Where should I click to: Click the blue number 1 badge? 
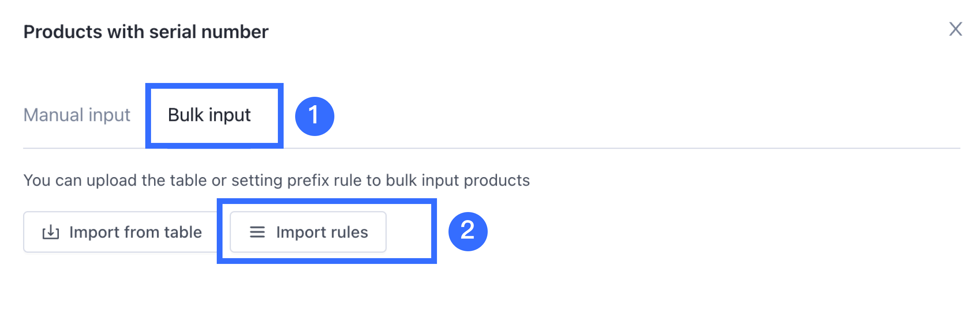point(314,116)
